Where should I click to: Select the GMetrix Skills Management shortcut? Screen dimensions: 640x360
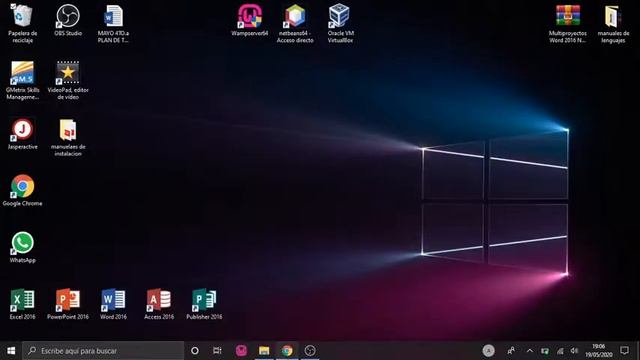tap(22, 80)
